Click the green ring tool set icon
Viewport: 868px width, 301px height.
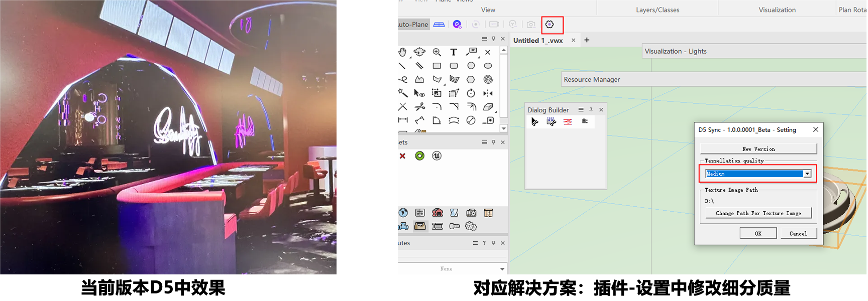(x=420, y=156)
